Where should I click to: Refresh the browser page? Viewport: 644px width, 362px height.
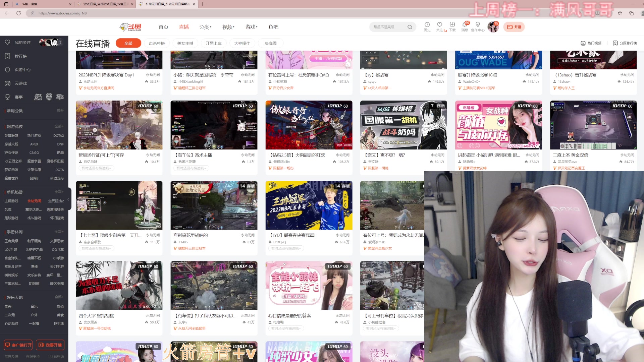coord(18,13)
